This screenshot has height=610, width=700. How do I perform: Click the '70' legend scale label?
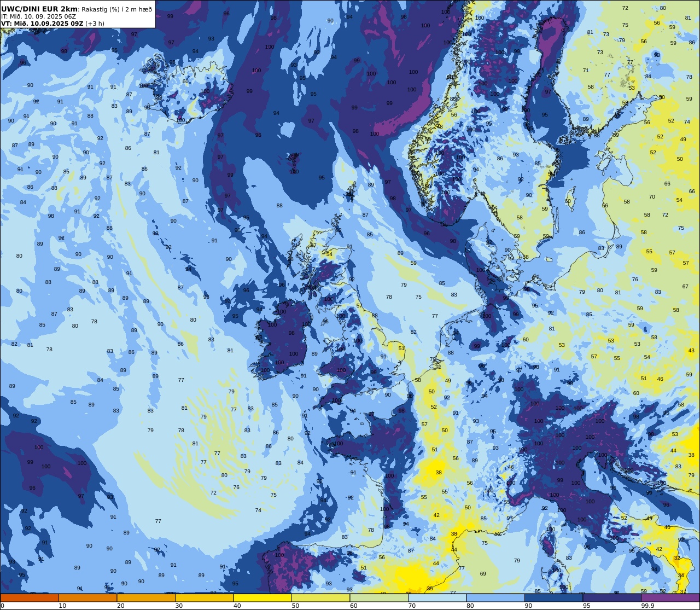click(x=412, y=606)
